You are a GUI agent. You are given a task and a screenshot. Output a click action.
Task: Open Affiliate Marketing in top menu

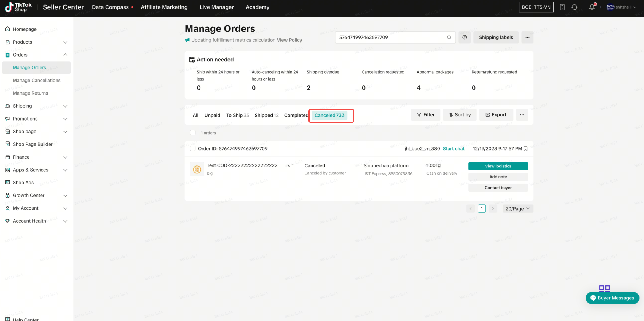[164, 7]
